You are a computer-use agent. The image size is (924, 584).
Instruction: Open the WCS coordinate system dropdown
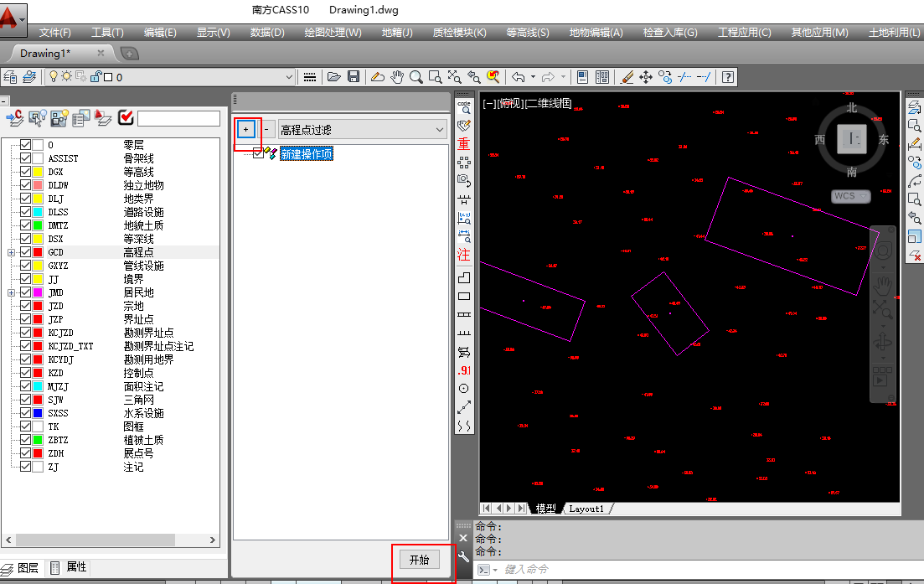[864, 196]
